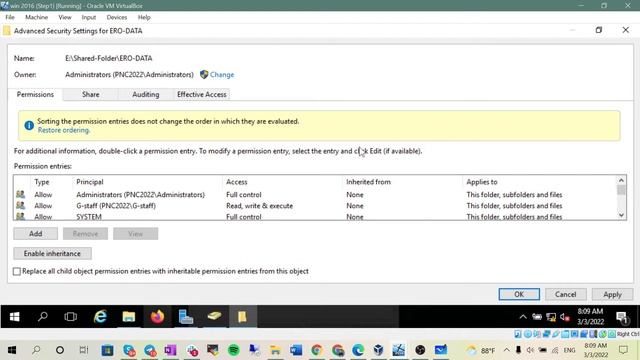The width and height of the screenshot is (640, 360).
Task: Expand hidden icons in the guest tray
Action: tap(523, 317)
